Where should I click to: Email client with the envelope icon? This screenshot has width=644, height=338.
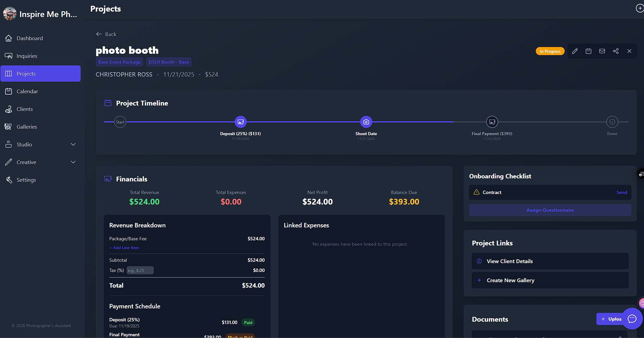click(602, 51)
